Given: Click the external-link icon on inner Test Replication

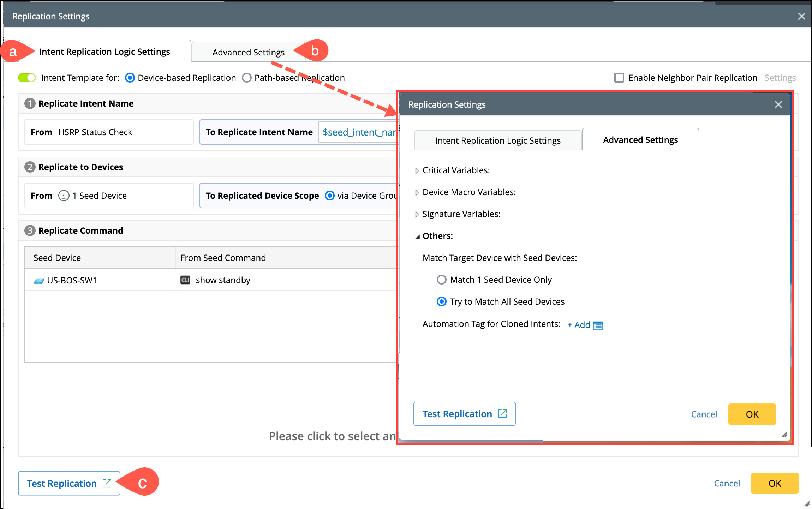Looking at the screenshot, I should coord(502,413).
